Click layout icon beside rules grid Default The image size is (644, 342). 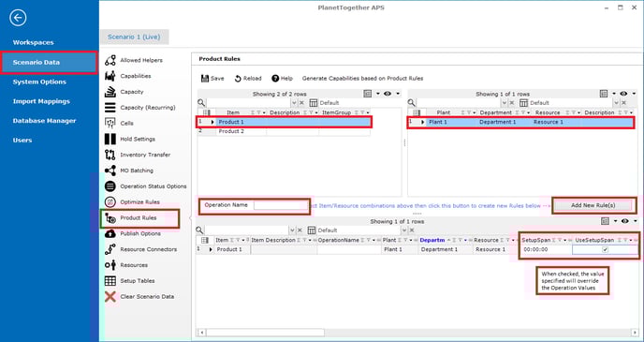point(312,230)
